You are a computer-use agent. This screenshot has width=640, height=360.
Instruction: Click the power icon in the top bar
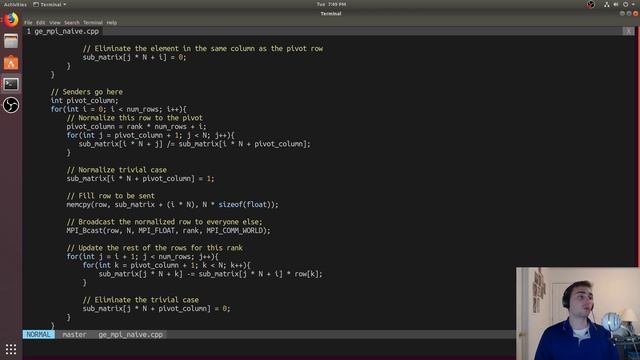625,4
